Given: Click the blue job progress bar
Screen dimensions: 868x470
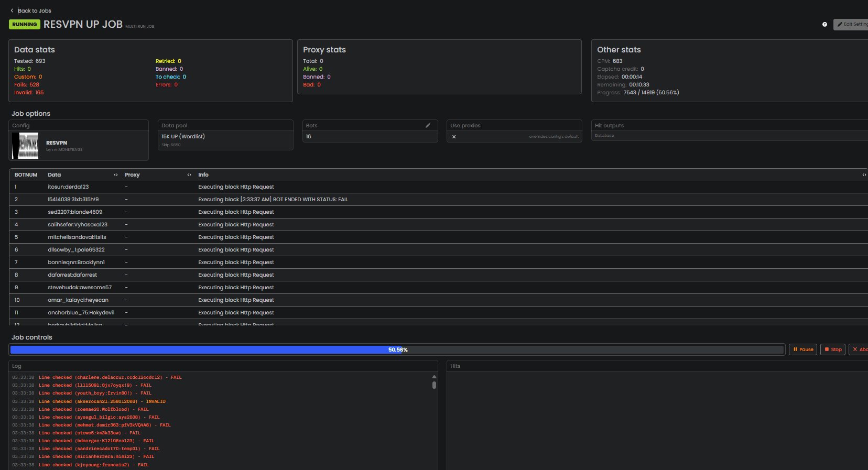Looking at the screenshot, I should [x=204, y=349].
